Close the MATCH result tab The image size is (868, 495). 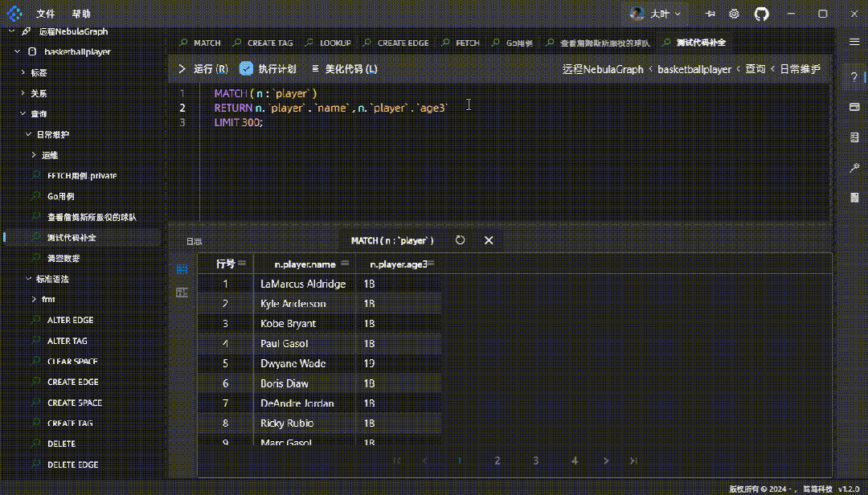(488, 240)
